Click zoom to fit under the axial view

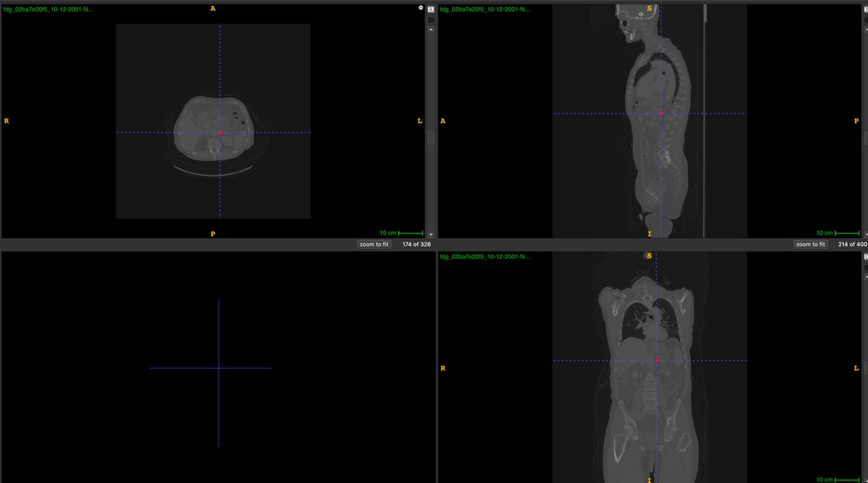(374, 244)
